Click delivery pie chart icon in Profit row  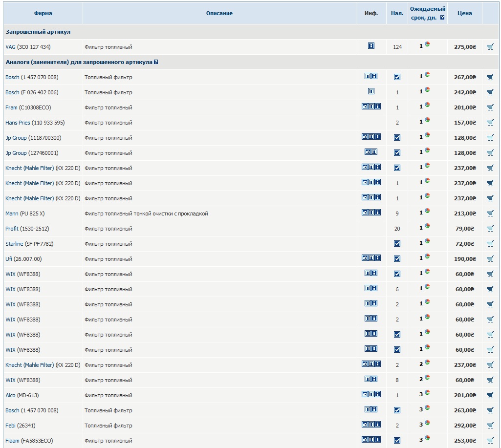427,226
